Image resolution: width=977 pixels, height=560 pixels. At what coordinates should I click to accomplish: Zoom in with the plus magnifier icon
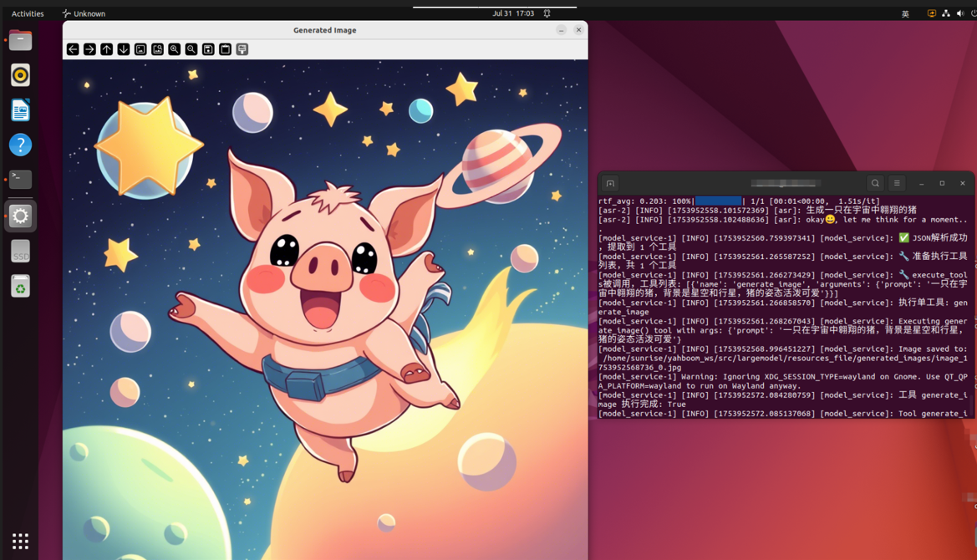tap(175, 49)
